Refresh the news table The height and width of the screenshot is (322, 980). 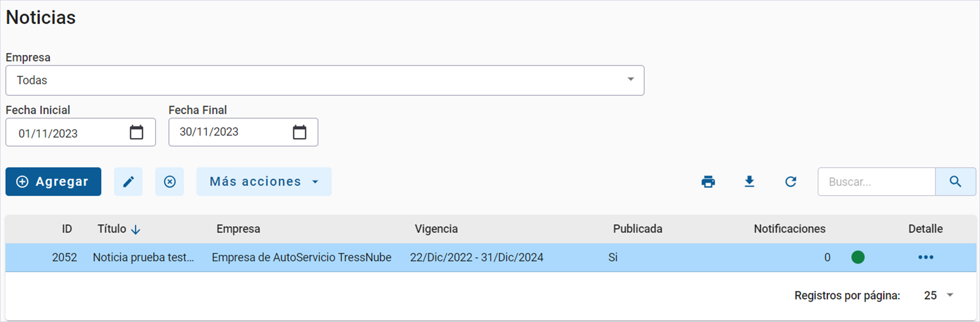click(x=791, y=182)
